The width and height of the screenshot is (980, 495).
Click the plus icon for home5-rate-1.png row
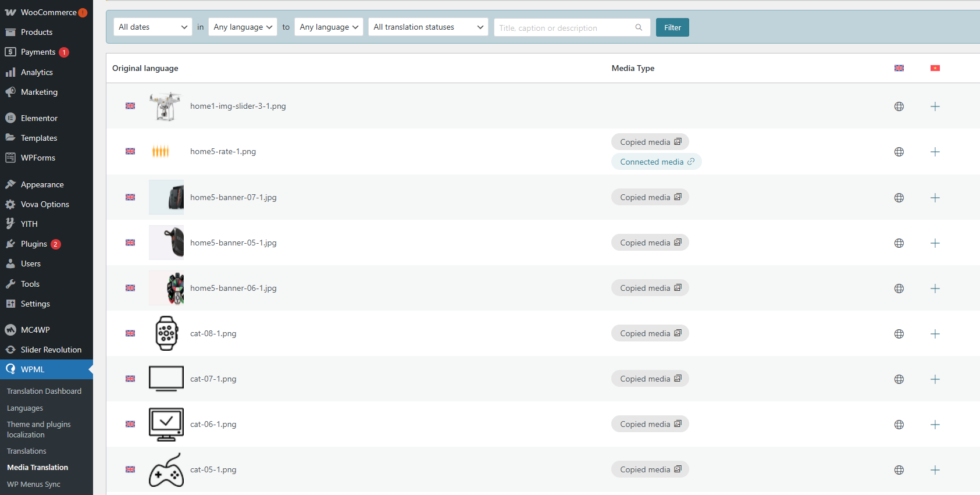pyautogui.click(x=935, y=152)
